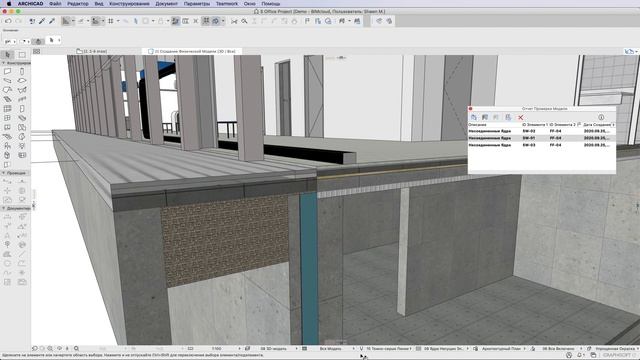This screenshot has height=360, width=640.
Task: Open the Редактор menu
Action: pyautogui.click(x=78, y=4)
